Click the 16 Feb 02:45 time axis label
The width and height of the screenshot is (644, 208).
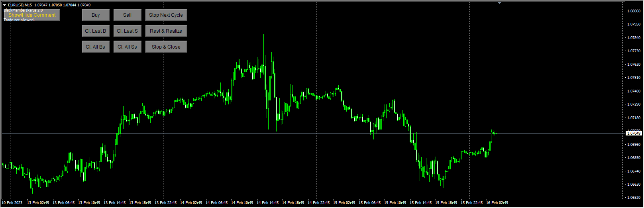click(x=497, y=203)
